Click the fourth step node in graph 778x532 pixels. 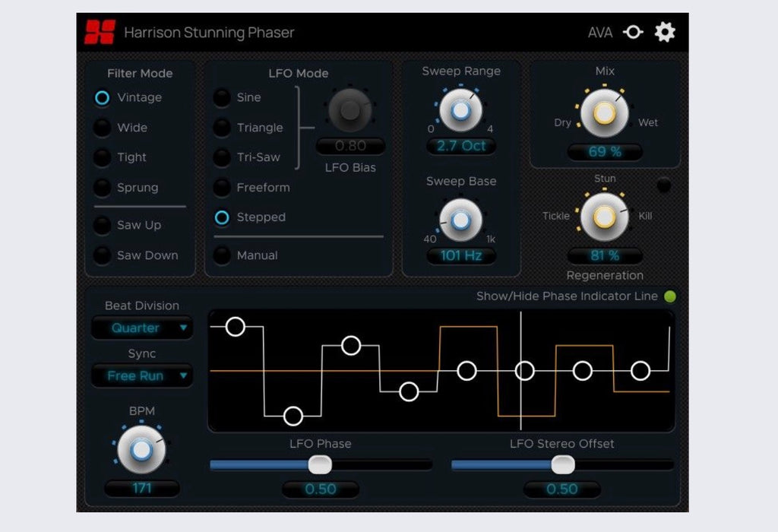[x=409, y=391]
